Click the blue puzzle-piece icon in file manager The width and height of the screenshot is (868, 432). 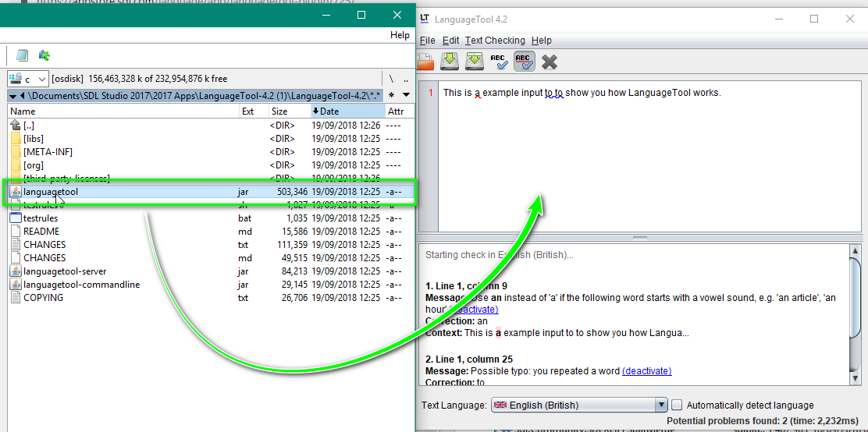tap(44, 55)
